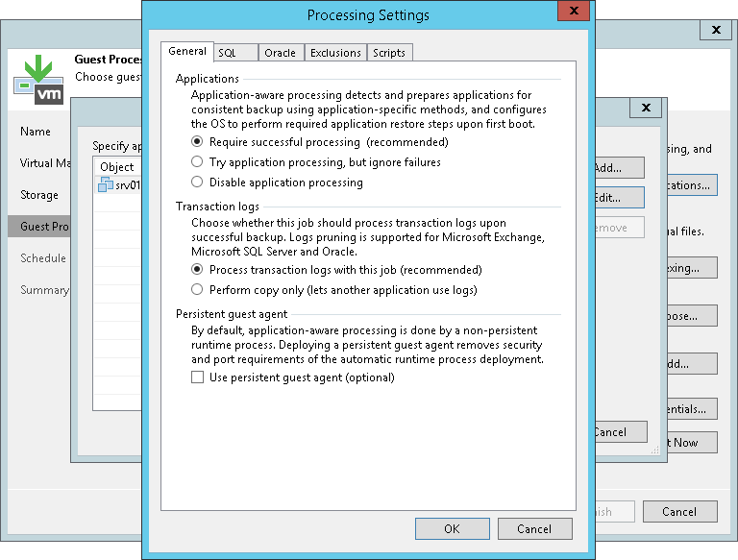Open the Oracle tab

tap(281, 53)
